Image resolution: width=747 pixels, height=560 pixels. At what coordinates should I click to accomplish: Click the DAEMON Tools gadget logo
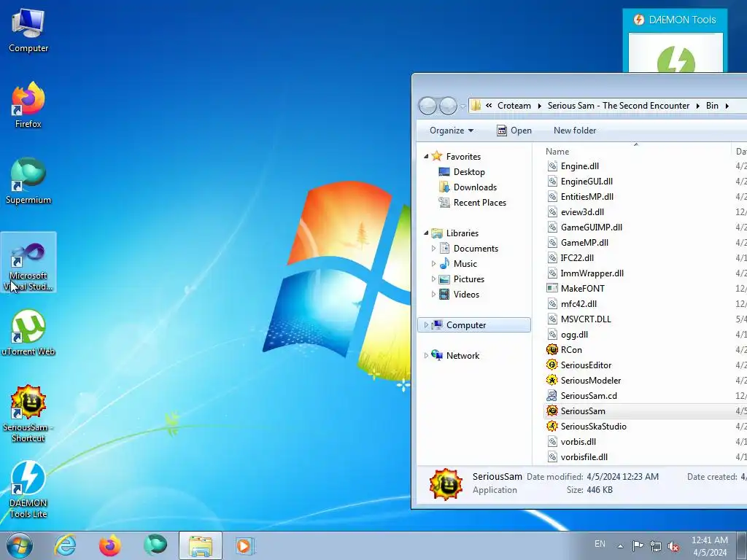(676, 60)
